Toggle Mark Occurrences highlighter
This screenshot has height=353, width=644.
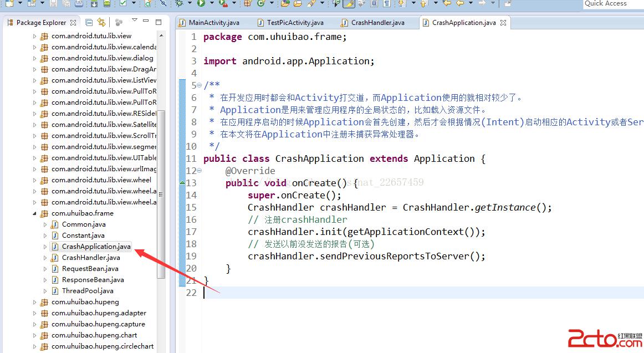[x=349, y=3]
